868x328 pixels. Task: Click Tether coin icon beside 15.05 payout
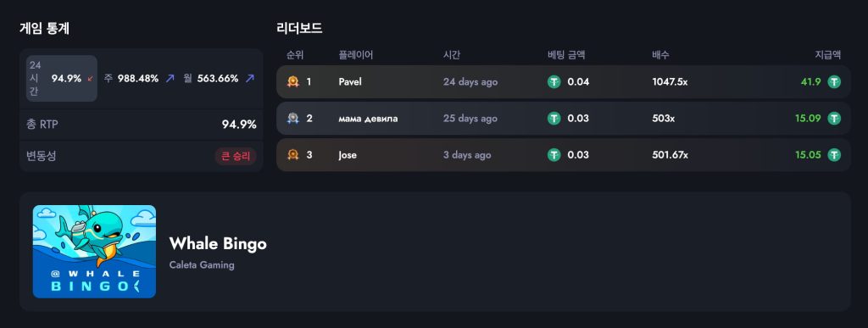[x=834, y=155]
